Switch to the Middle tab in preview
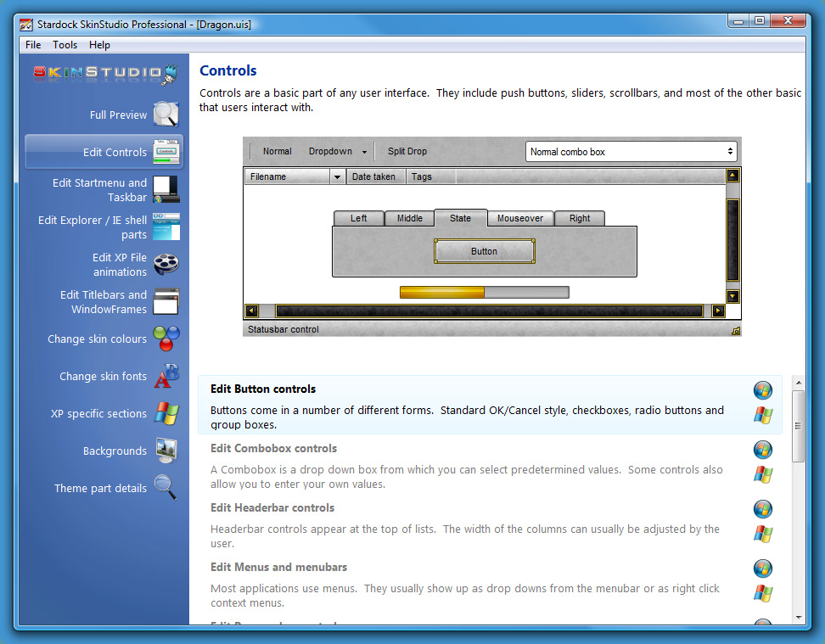 tap(409, 218)
